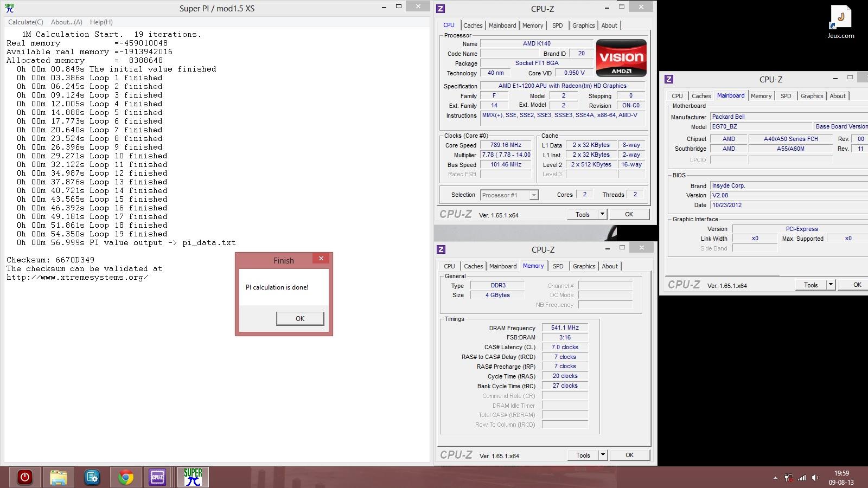Click the http://www.xtremesystems.org/ text
Viewport: 868px width, 488px height.
[x=78, y=278]
